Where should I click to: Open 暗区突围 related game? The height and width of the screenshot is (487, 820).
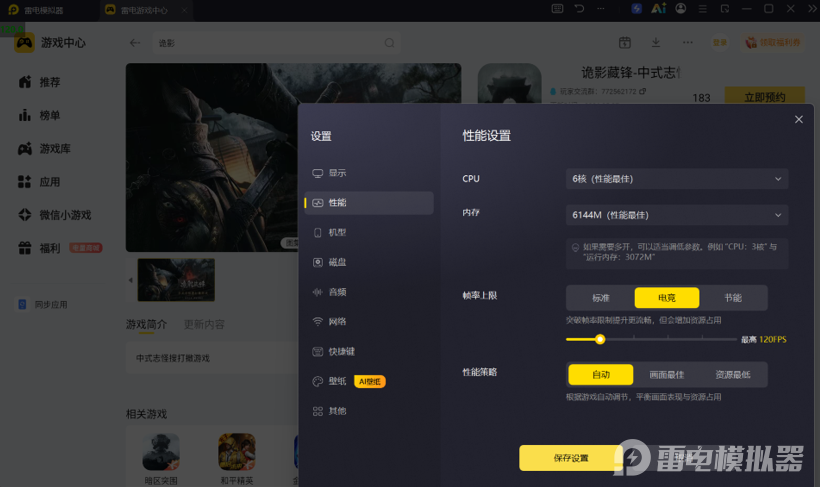[161, 459]
